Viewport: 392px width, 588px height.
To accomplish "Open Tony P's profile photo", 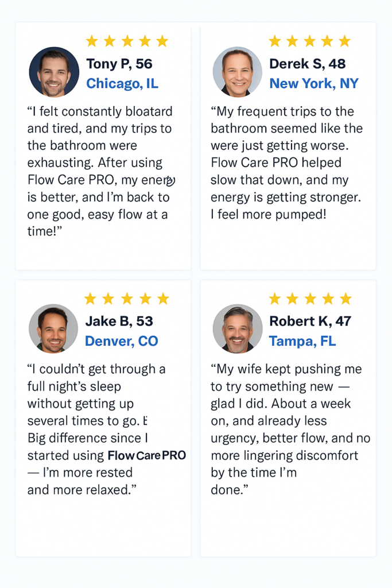I will click(x=54, y=72).
